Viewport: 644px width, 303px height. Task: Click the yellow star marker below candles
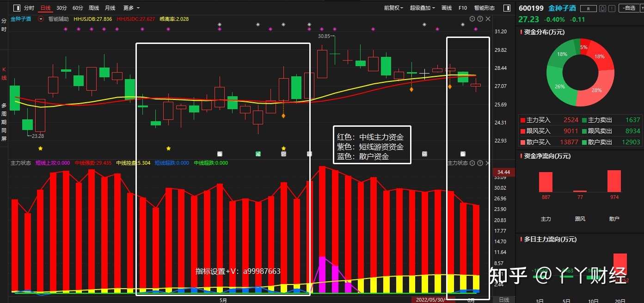(x=40, y=148)
